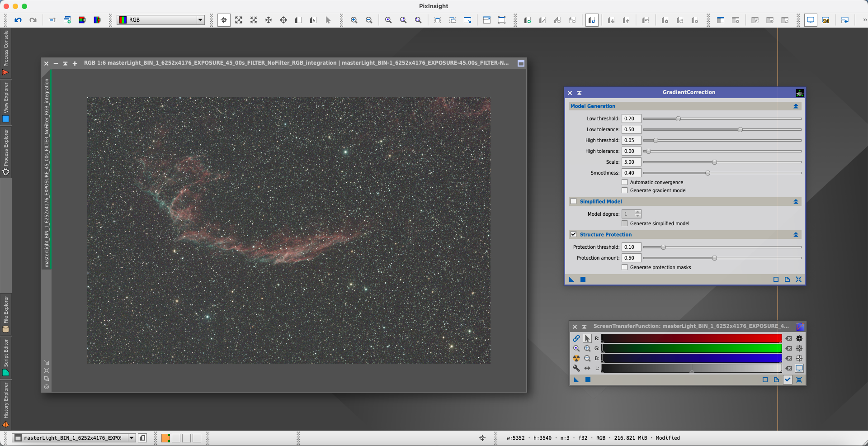Collapse the Structure Protection section arrows
The image size is (868, 446).
[x=796, y=235]
